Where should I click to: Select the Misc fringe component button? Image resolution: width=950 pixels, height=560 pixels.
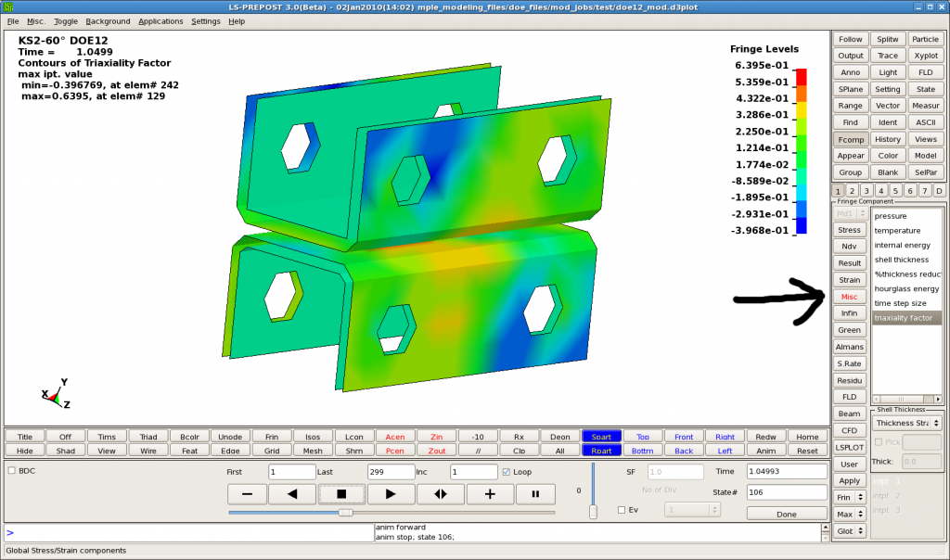click(850, 297)
